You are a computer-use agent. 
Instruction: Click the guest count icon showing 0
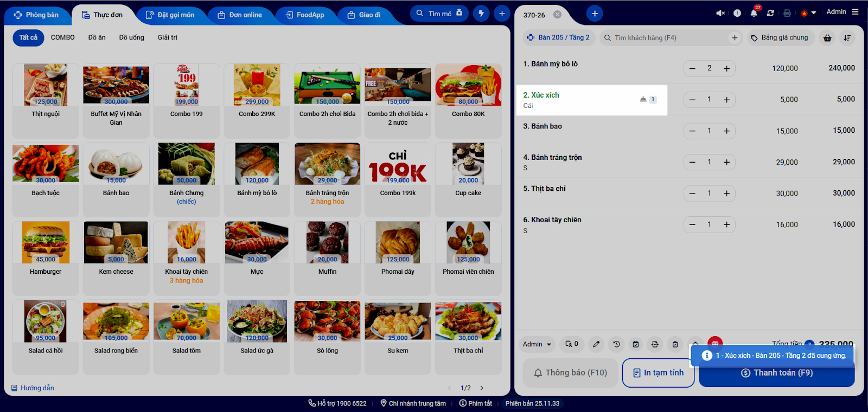click(572, 344)
